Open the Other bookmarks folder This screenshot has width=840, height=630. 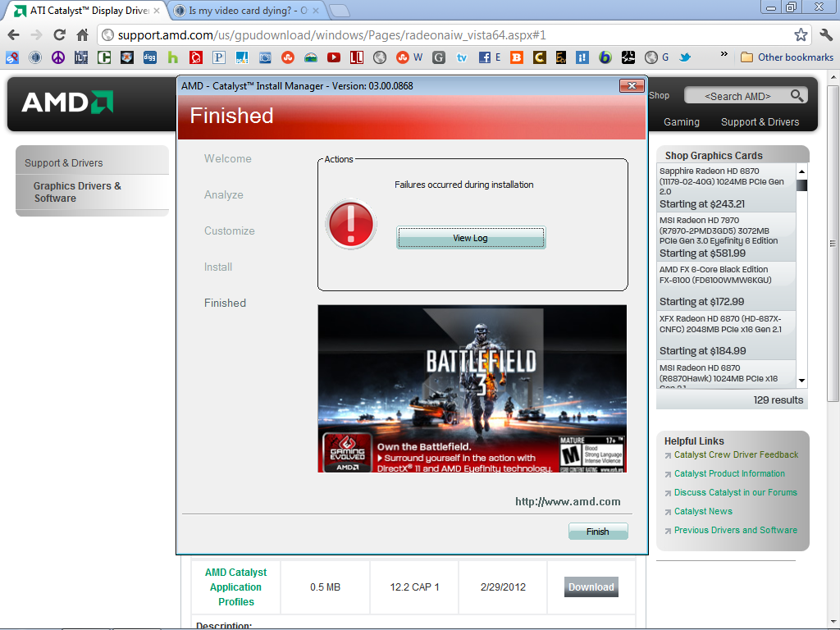[787, 57]
